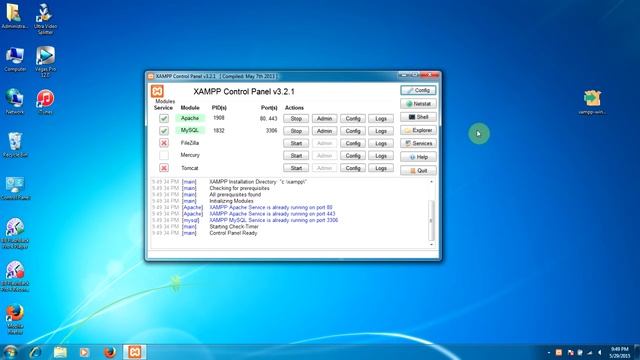
Task: Open MySQL Admin
Action: [324, 131]
